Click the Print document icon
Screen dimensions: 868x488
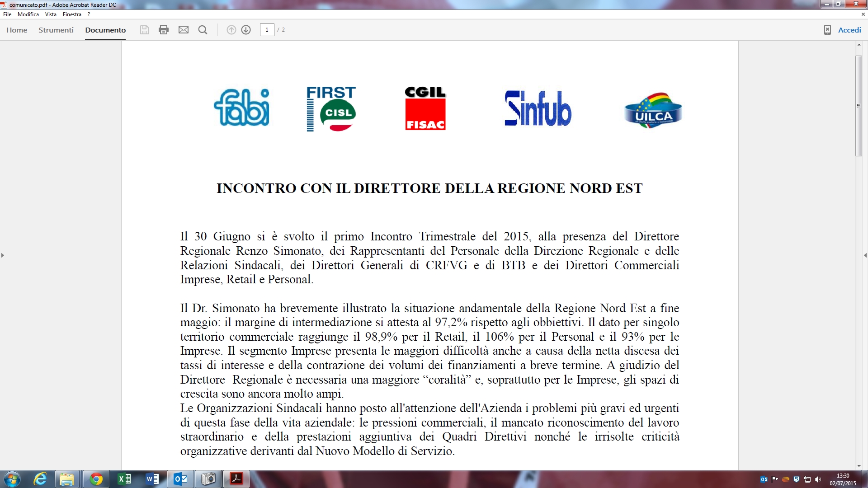(164, 30)
